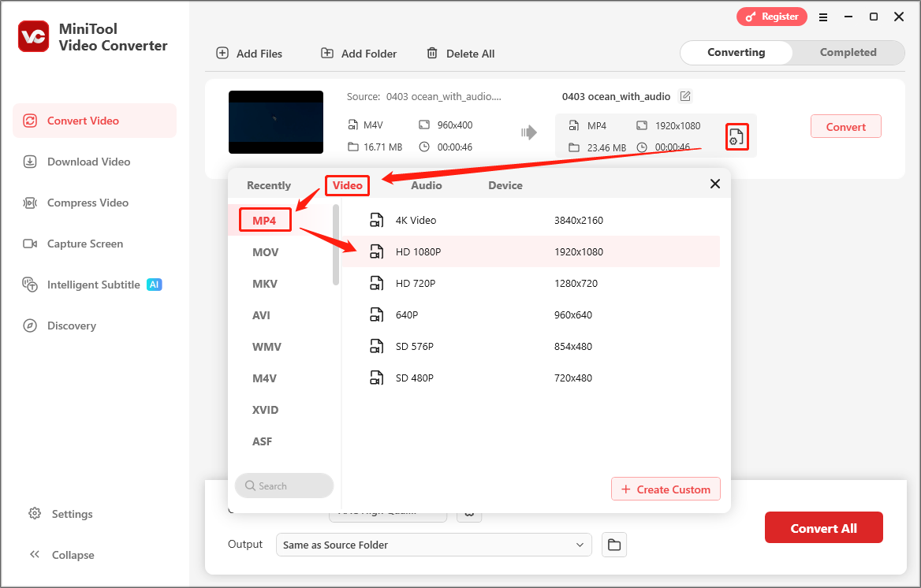Click output name 0403 ocean_with_audio

click(616, 96)
